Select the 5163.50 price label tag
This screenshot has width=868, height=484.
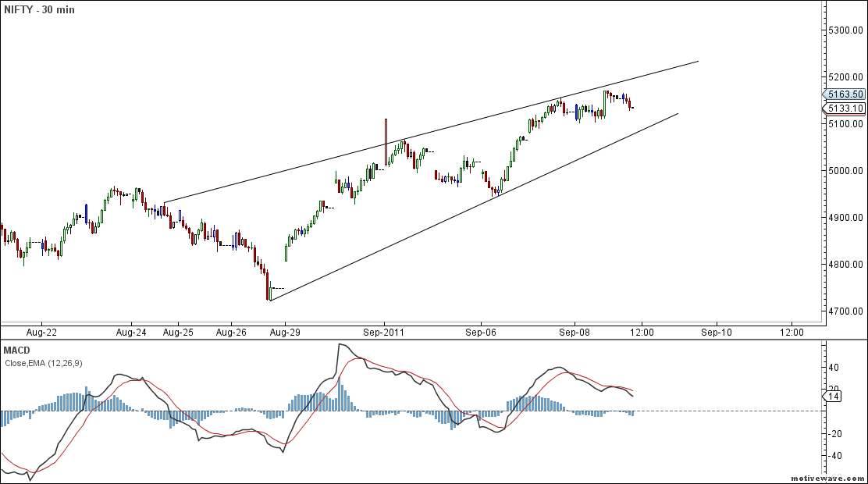pos(846,94)
